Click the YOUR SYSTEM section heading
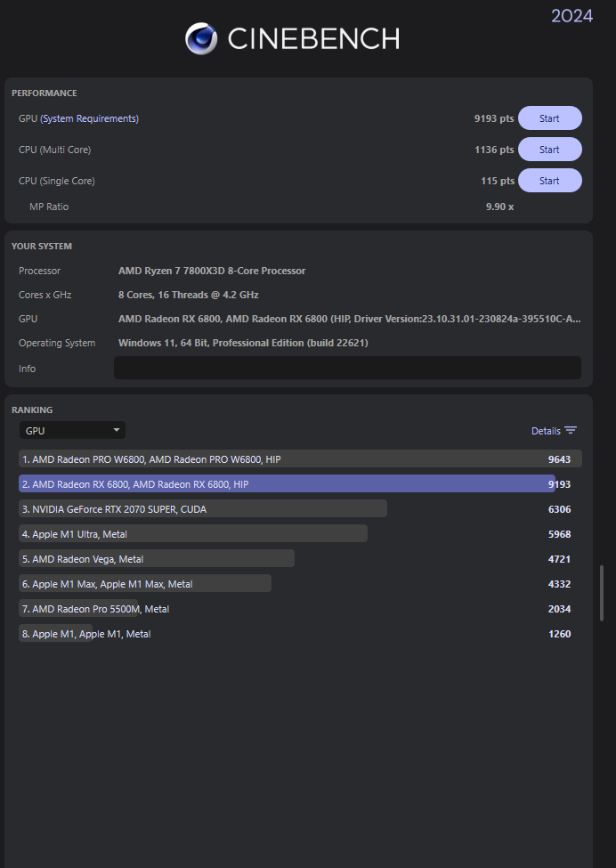Image resolution: width=616 pixels, height=868 pixels. coord(42,246)
